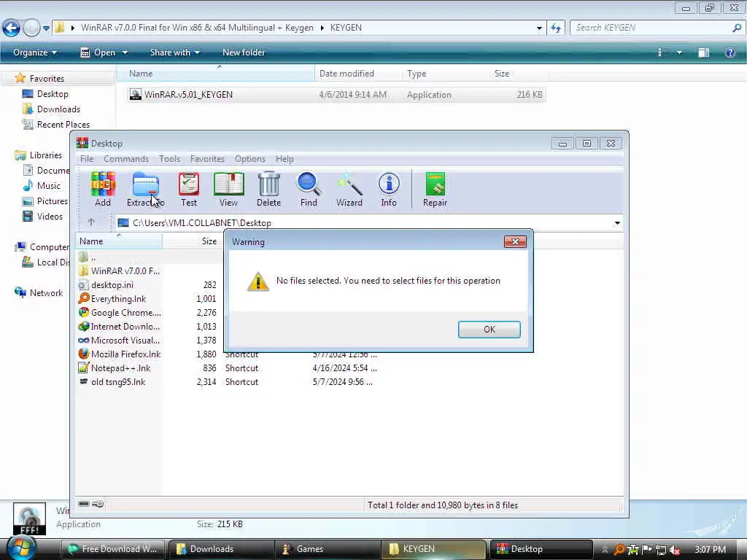Viewport: 747px width, 560px height.
Task: Show hidden tray icons arrow
Action: coord(605,550)
